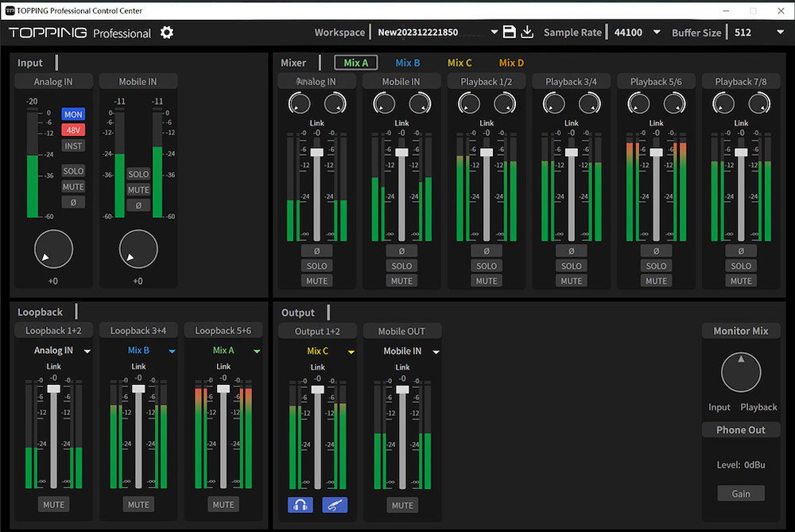The height and width of the screenshot is (532, 795).
Task: Save workspace with the floppy disk icon
Action: [x=510, y=32]
